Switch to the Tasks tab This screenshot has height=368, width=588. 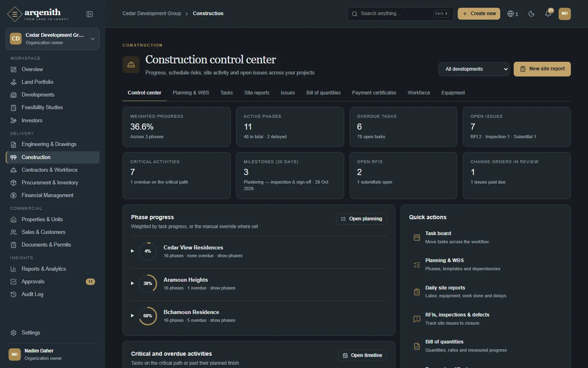tap(227, 93)
